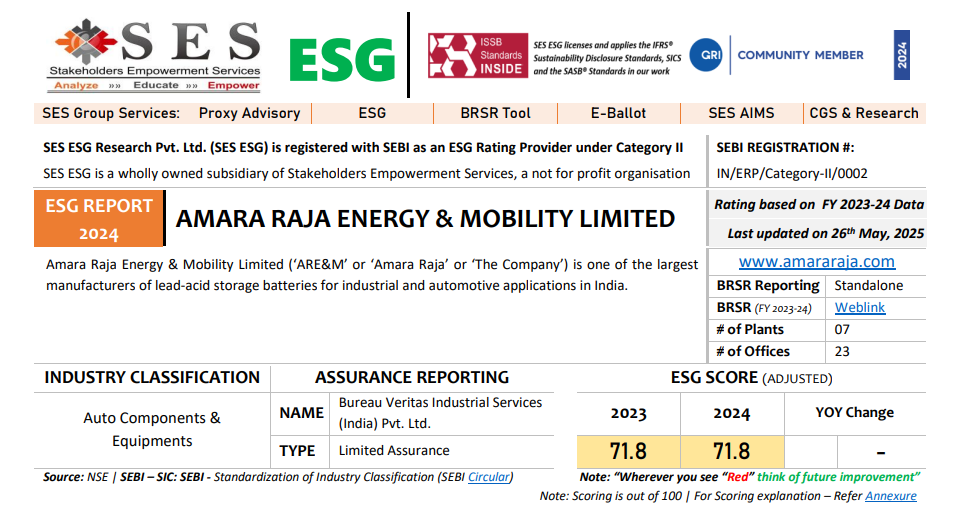Click the 71.8 score under the 2024 column
This screenshot has height=510, width=953.
[732, 452]
